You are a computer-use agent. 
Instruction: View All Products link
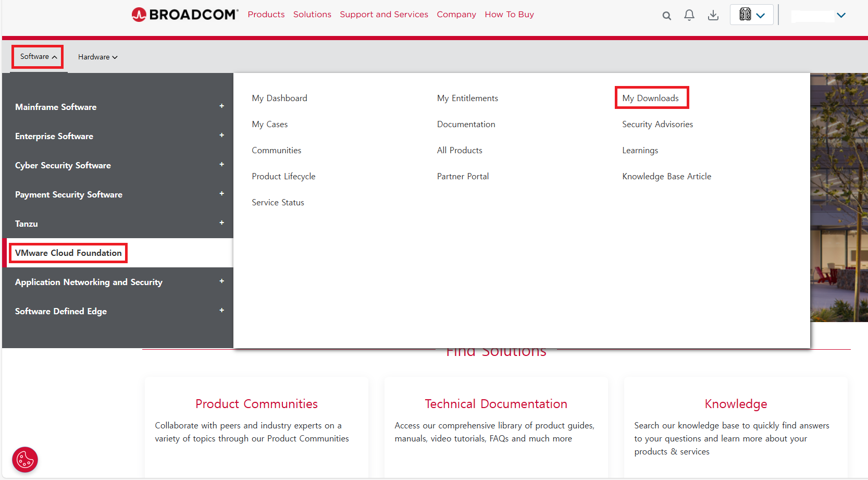[460, 150]
